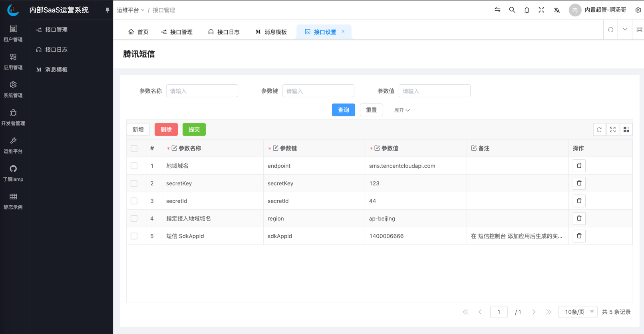Open 了解lamp GitHub sidebar item

(13, 173)
